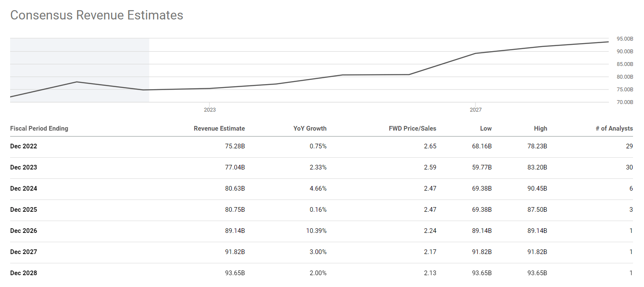Click the # of Analysts column header
The width and height of the screenshot is (644, 287).
[x=614, y=128]
